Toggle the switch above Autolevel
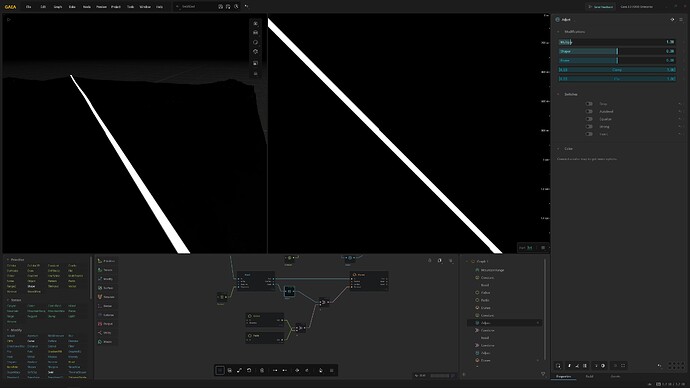 [589, 104]
